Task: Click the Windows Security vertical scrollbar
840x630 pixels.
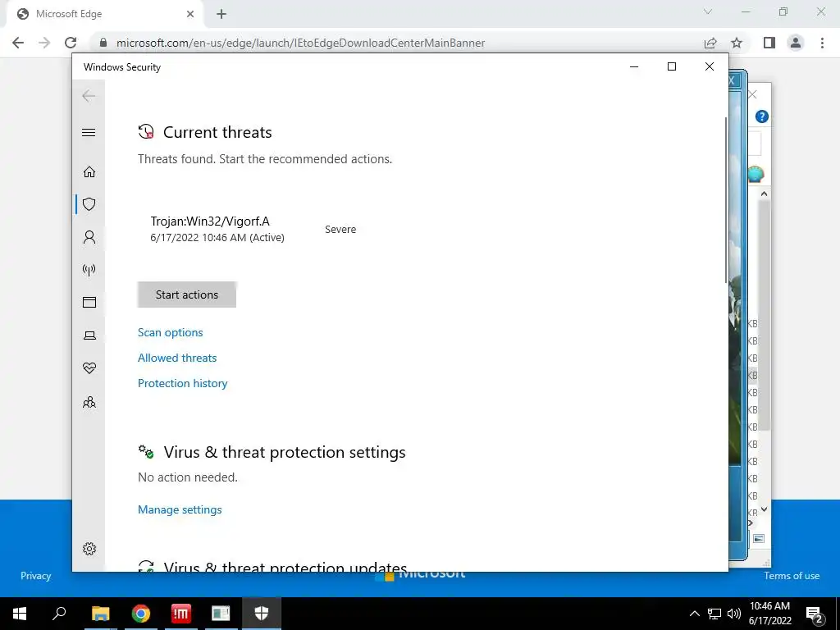Action: (726, 200)
